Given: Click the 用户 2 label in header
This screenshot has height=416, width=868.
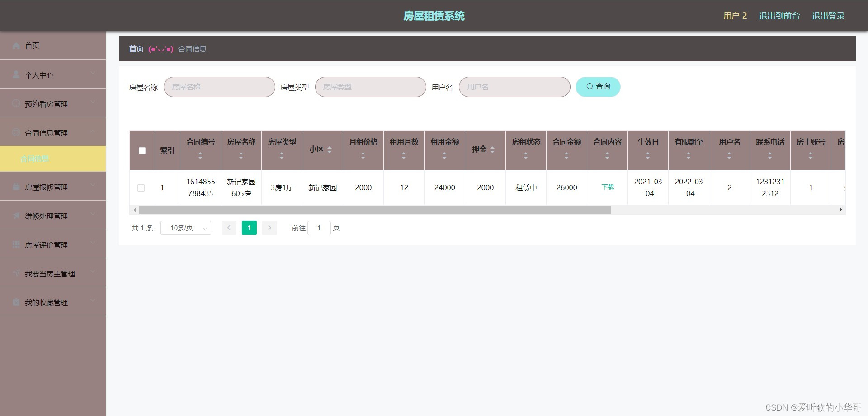Looking at the screenshot, I should 735,16.
